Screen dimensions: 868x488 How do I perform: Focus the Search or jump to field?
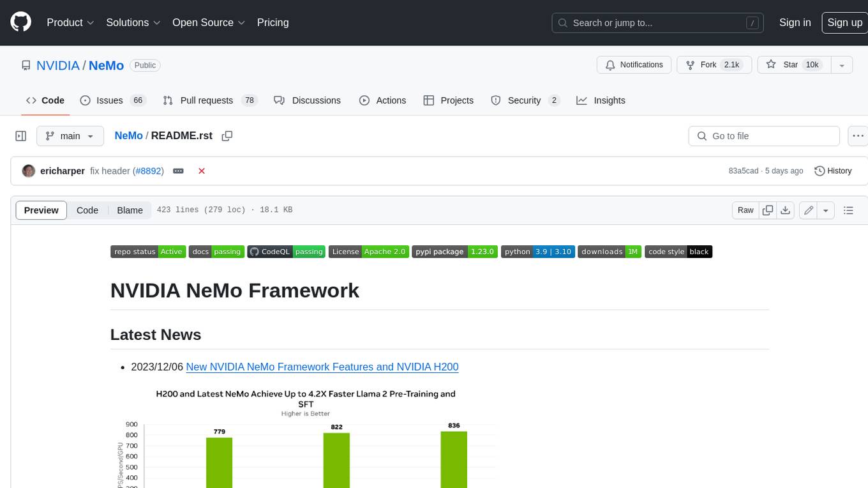coord(659,23)
